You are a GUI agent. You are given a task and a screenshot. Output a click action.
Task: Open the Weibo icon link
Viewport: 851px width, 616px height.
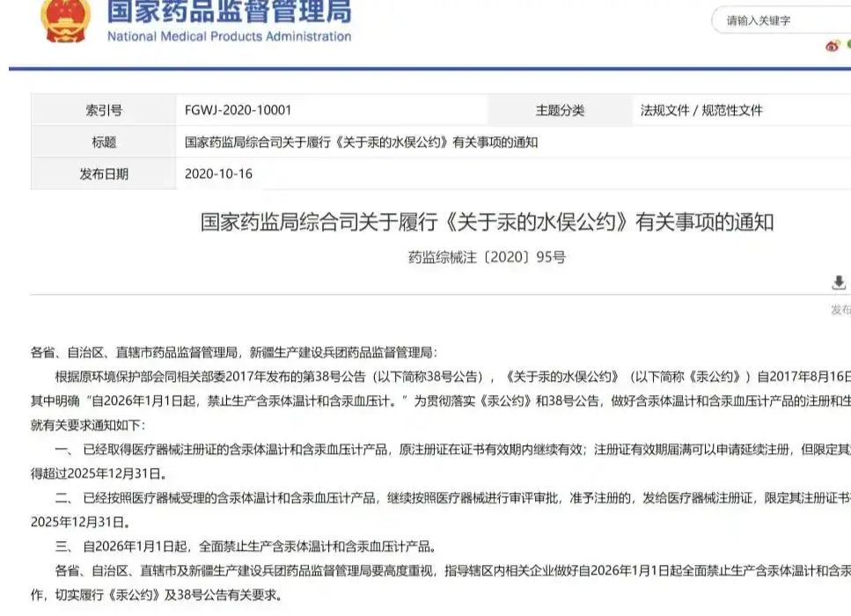[832, 46]
